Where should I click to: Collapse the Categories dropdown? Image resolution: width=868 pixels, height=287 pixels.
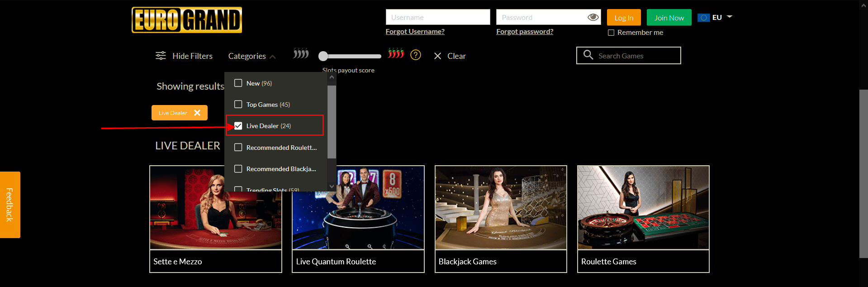pos(252,56)
